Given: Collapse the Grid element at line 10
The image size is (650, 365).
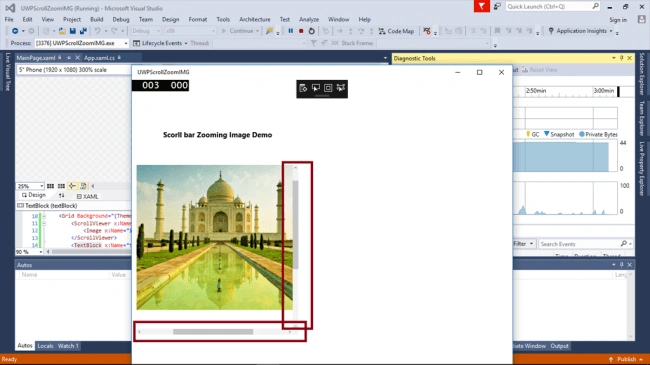Looking at the screenshot, I should 44,216.
